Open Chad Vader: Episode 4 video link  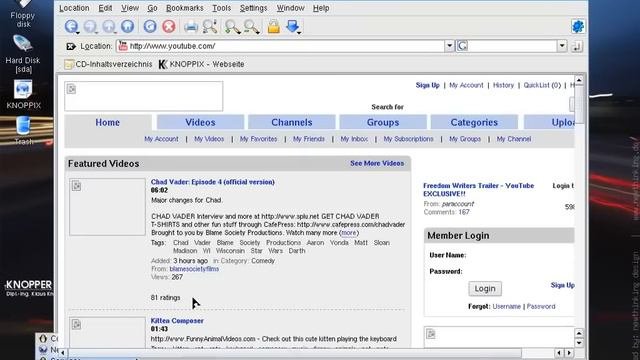pyautogui.click(x=213, y=182)
